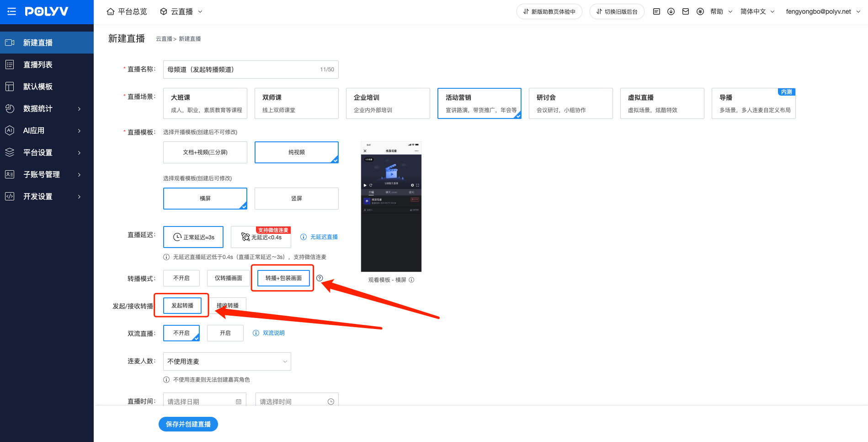868x442 pixels.
Task: Select the 企业培训 live scene card
Action: [x=388, y=103]
